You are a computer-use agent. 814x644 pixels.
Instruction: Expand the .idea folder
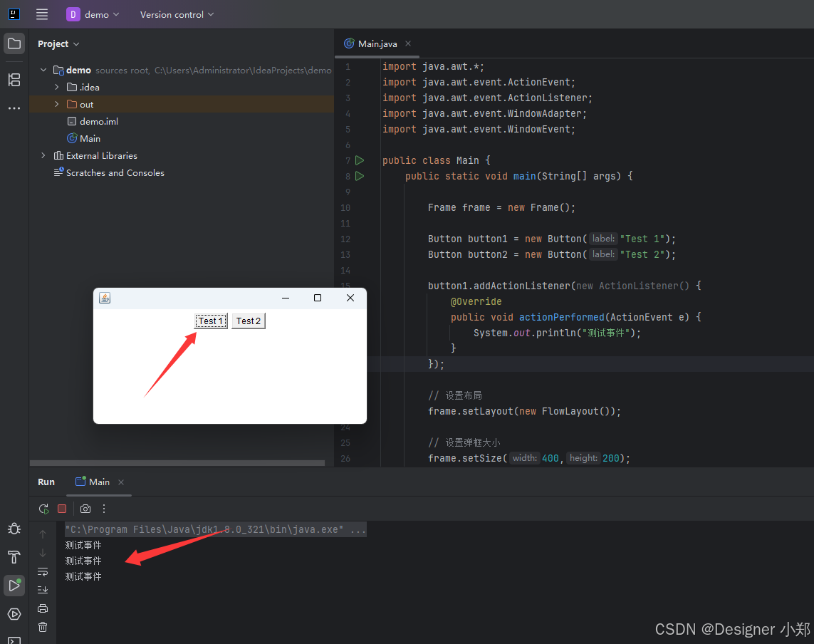click(56, 87)
